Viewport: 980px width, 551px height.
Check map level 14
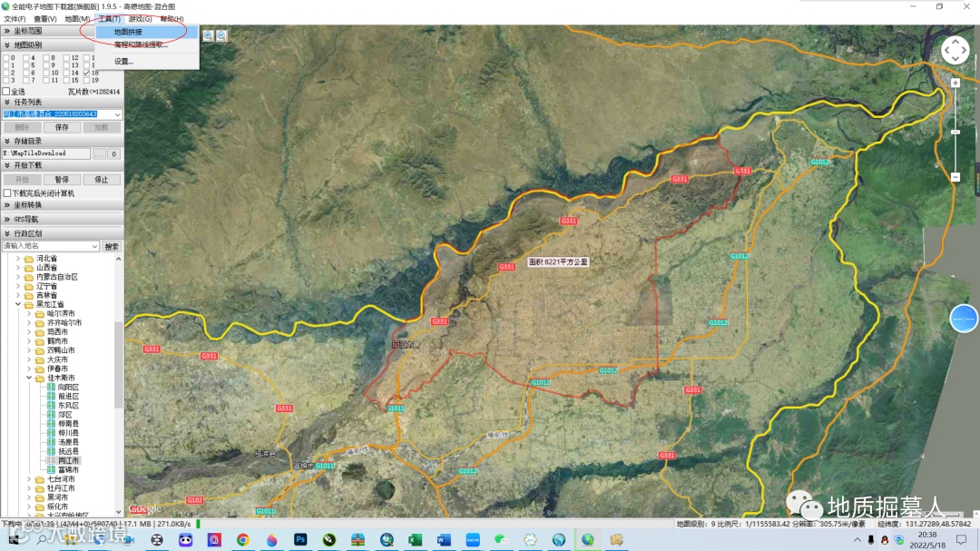click(x=66, y=73)
